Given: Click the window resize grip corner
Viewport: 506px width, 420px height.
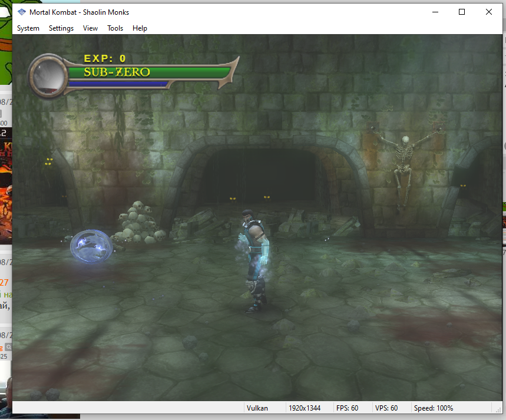Looking at the screenshot, I should (x=498, y=409).
